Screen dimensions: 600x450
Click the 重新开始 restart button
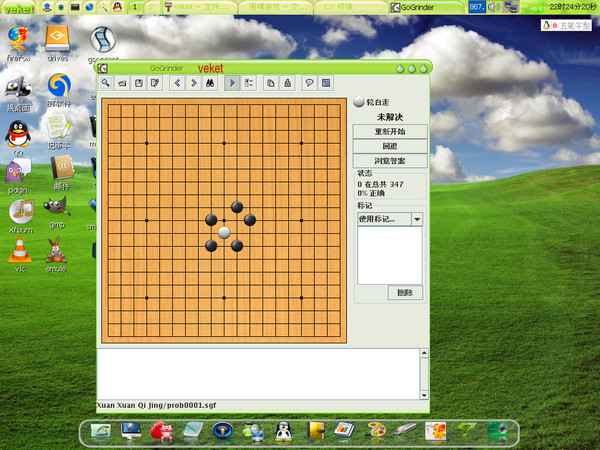(x=390, y=132)
